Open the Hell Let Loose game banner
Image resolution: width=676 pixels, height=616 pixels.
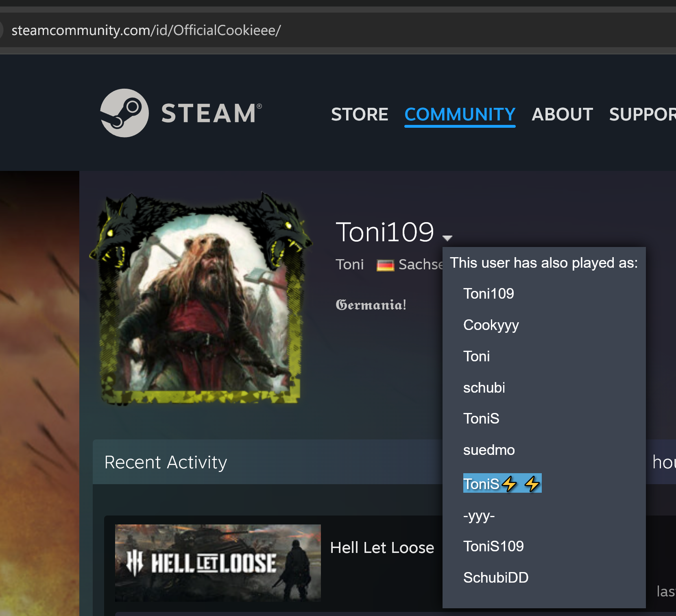[x=218, y=563]
